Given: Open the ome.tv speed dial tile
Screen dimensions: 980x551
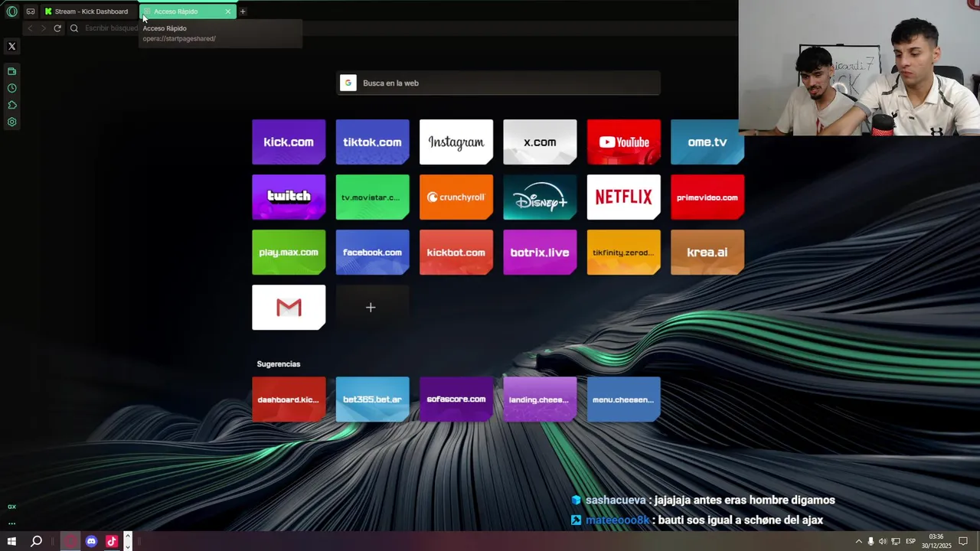Looking at the screenshot, I should [707, 142].
